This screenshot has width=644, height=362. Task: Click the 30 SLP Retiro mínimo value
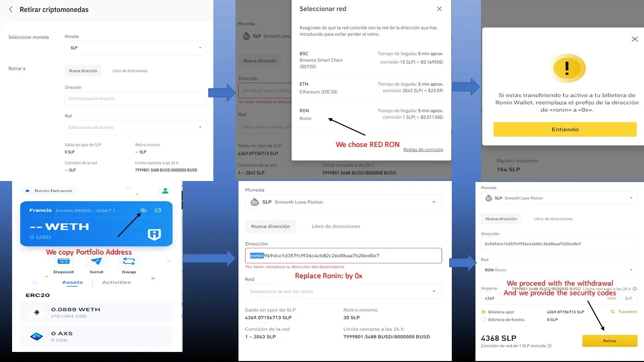tap(351, 318)
